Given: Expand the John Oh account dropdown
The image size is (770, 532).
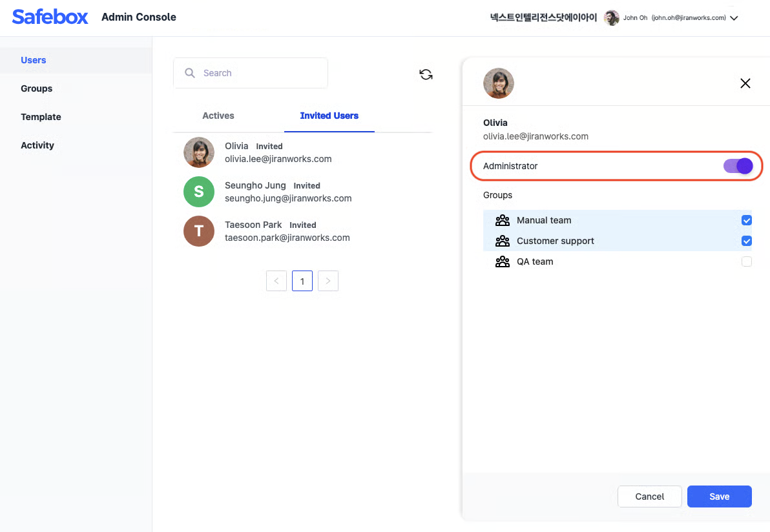Looking at the screenshot, I should pyautogui.click(x=734, y=18).
